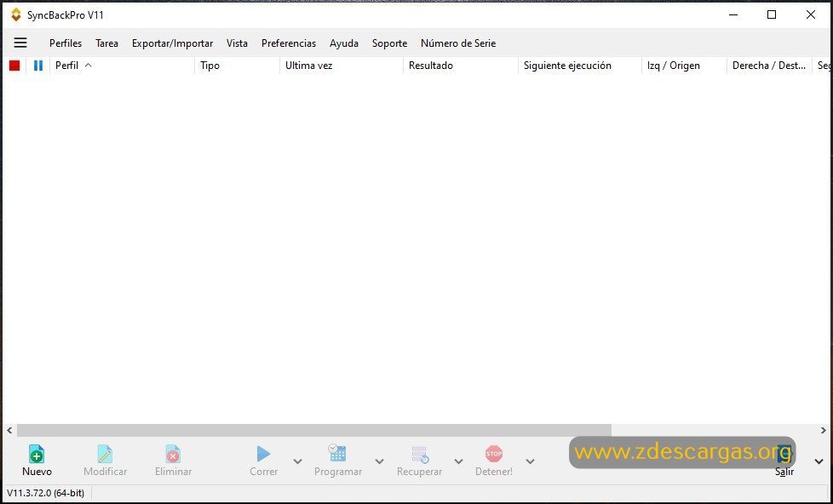Open the Vista menu

tap(237, 43)
